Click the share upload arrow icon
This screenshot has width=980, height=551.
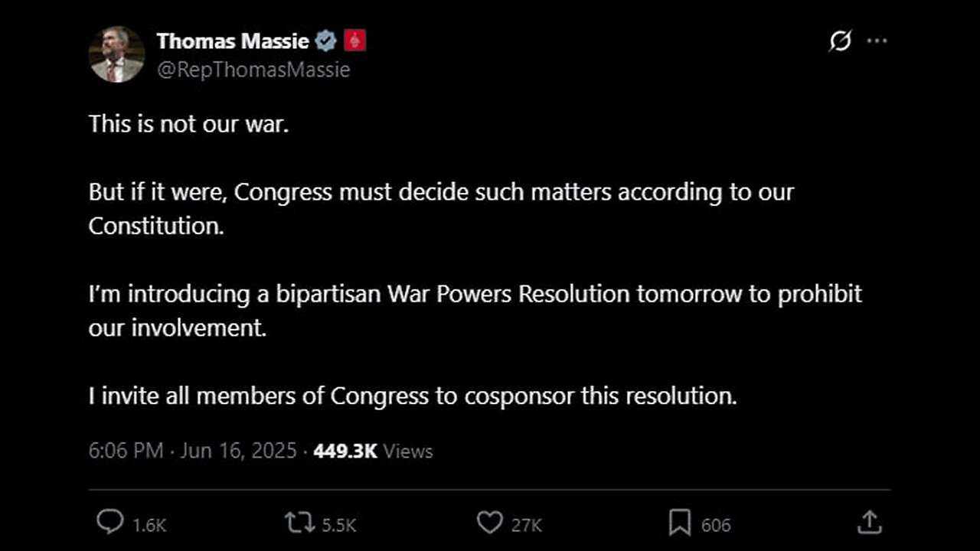tap(869, 523)
